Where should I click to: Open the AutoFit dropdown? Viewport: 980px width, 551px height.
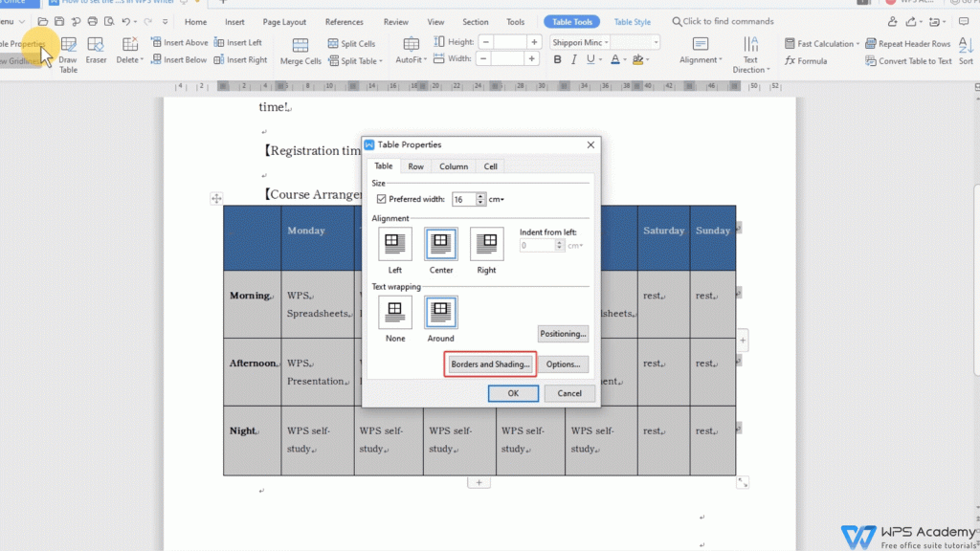click(412, 51)
